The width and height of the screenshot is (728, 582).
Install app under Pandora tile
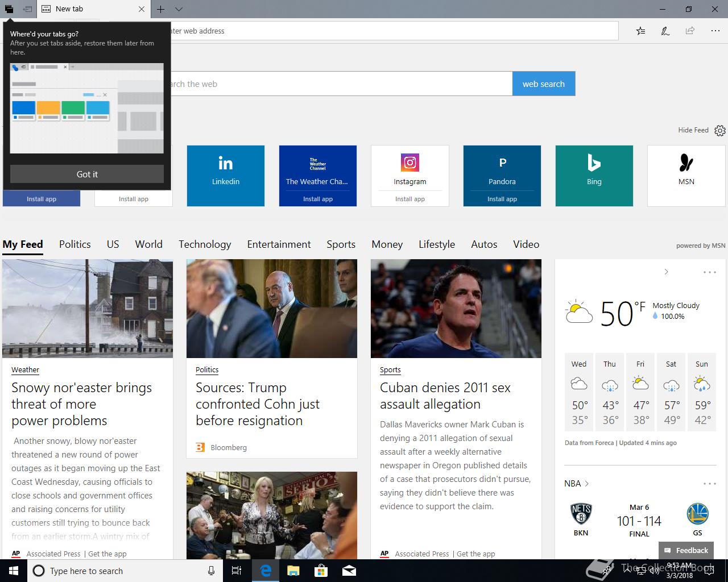tap(502, 199)
